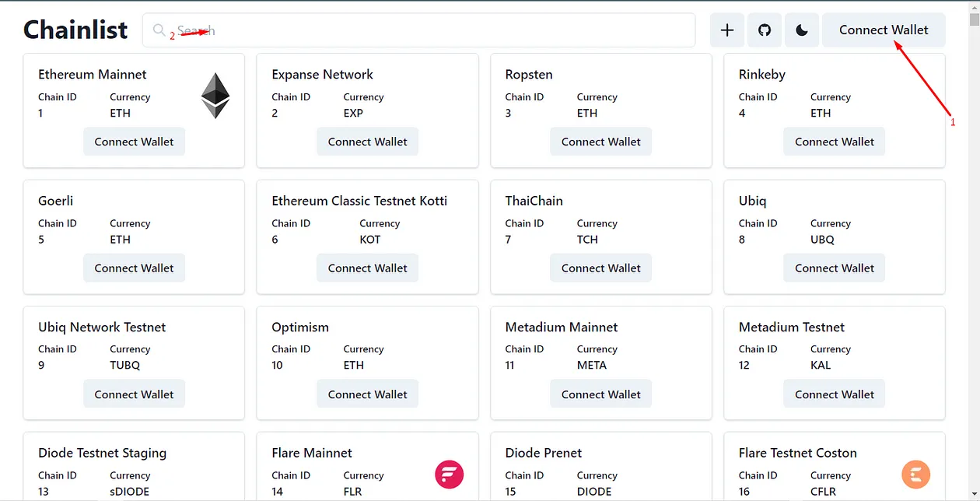980x501 pixels.
Task: Click the Ethereum diamond logo
Action: coord(215,96)
